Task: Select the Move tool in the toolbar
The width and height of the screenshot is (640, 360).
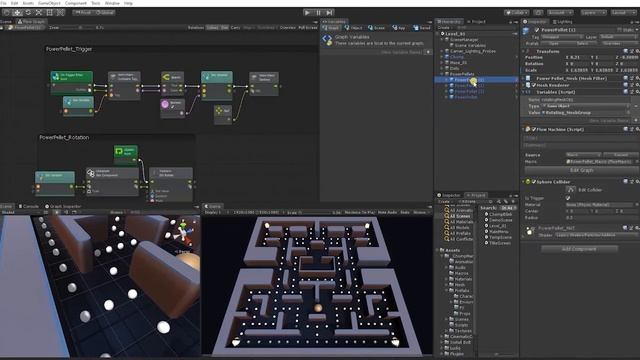Action: (18, 13)
